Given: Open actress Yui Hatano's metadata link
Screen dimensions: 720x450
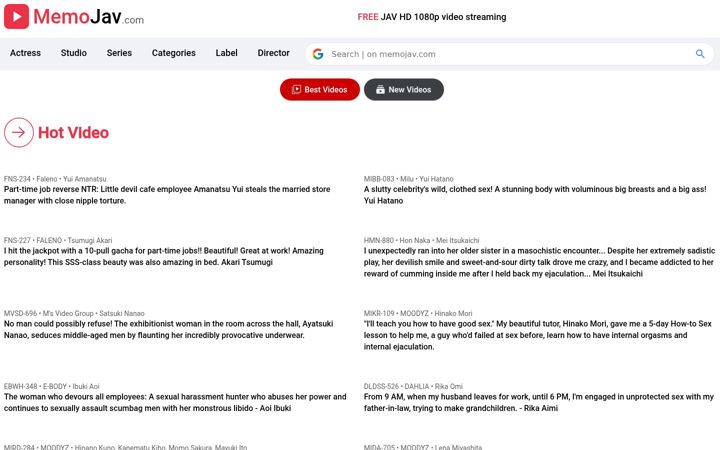Looking at the screenshot, I should point(436,179).
